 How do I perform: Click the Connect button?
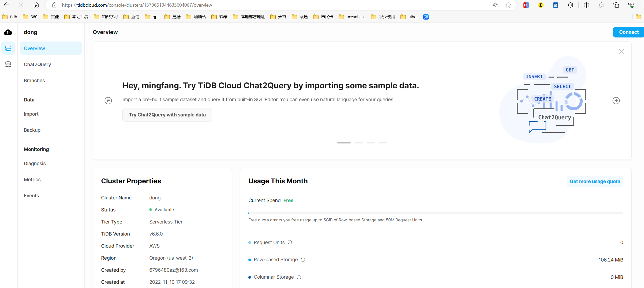tap(628, 32)
